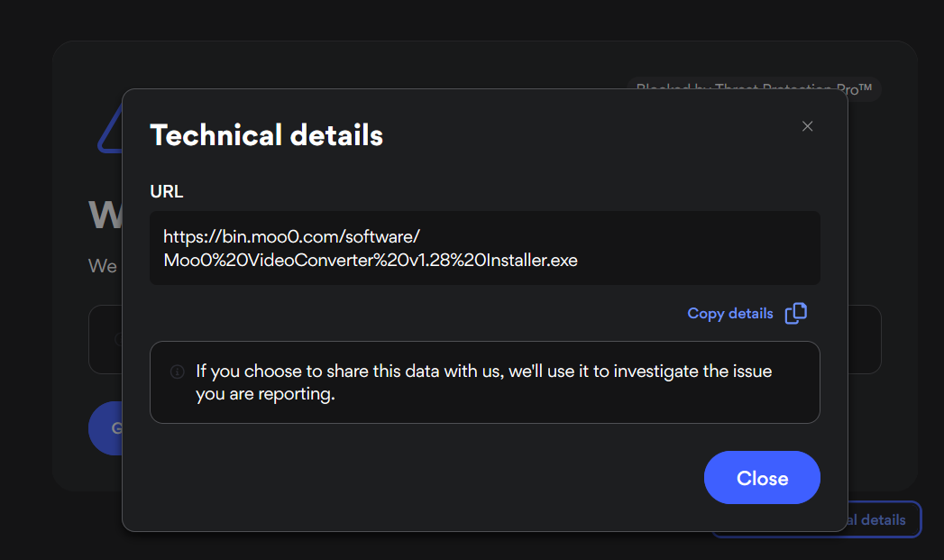Click the 'Blocked by Threat Protection Pro' badge
This screenshot has width=944, height=560.
(755, 89)
